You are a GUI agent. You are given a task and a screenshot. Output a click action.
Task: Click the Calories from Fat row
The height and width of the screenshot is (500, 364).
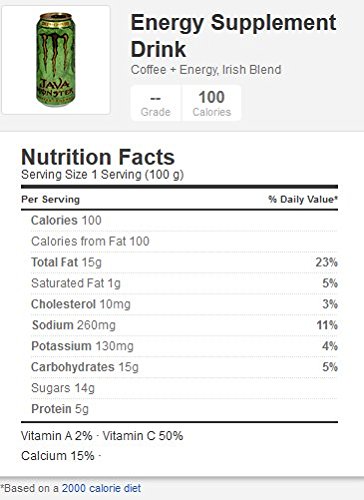click(184, 241)
